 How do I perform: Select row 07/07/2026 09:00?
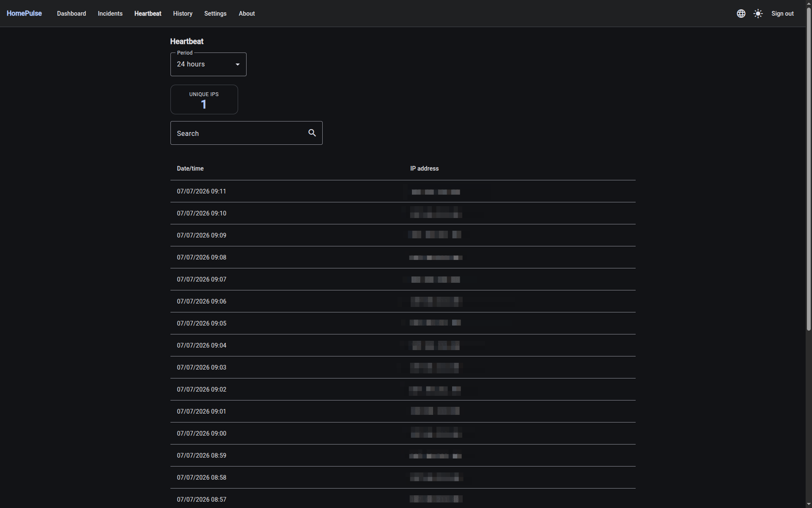[x=403, y=433]
